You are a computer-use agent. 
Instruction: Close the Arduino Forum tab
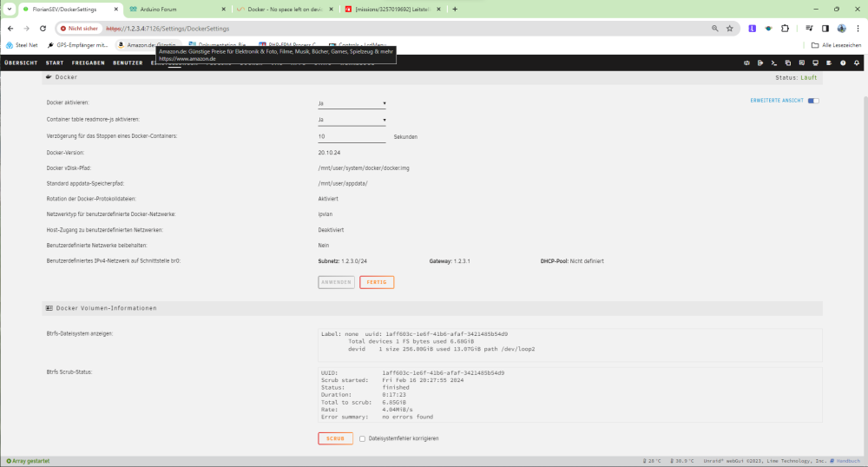[x=223, y=10]
